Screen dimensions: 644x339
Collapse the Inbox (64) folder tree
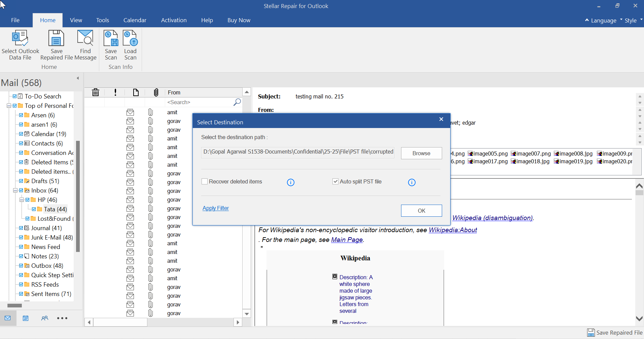(15, 190)
